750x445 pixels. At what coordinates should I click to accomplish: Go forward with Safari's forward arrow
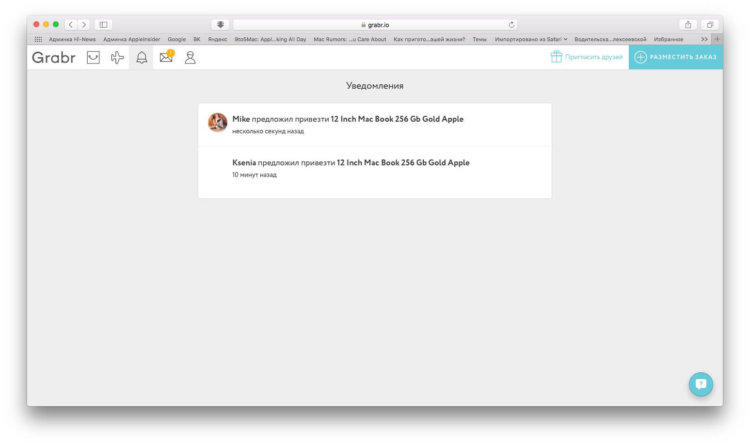84,24
